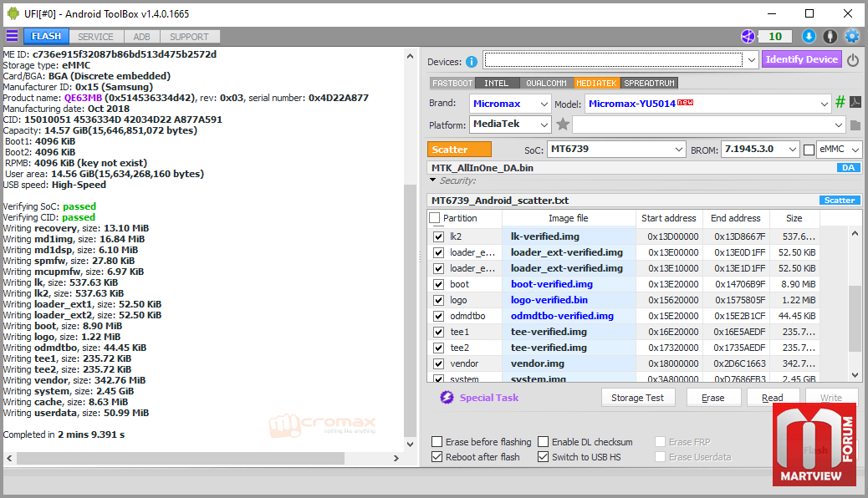Image resolution: width=868 pixels, height=498 pixels.
Task: Click the Special Task lightning icon
Action: click(x=447, y=397)
